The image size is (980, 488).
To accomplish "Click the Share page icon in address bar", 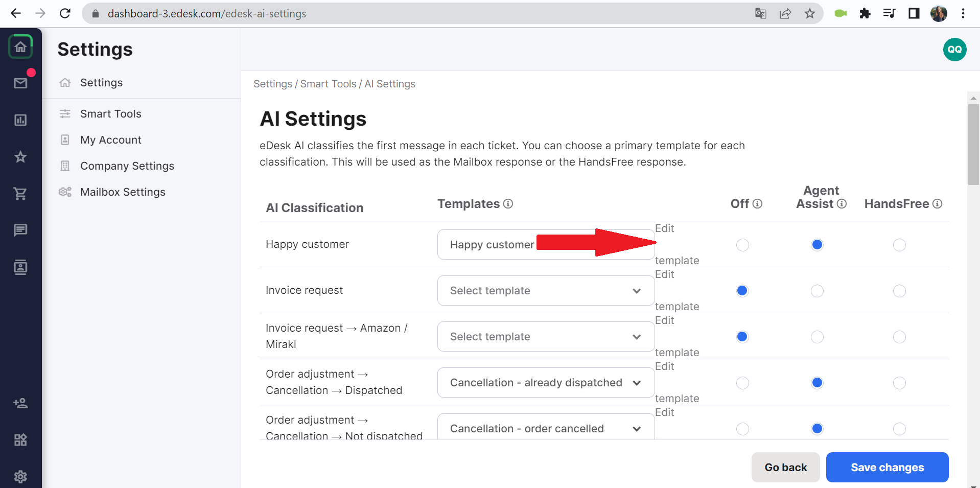I will pyautogui.click(x=785, y=13).
